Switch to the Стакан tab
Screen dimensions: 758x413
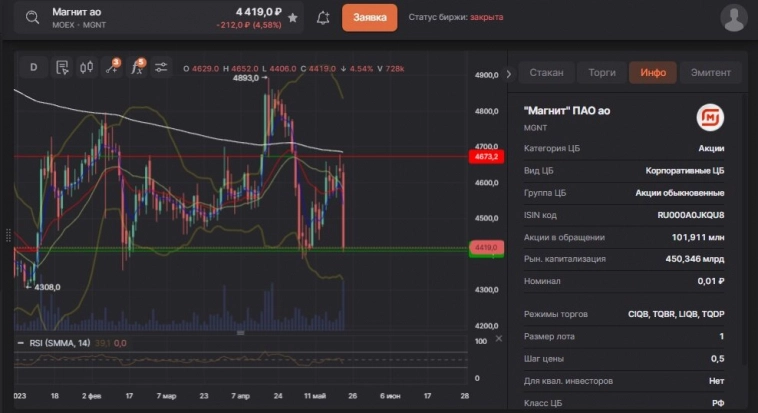546,73
